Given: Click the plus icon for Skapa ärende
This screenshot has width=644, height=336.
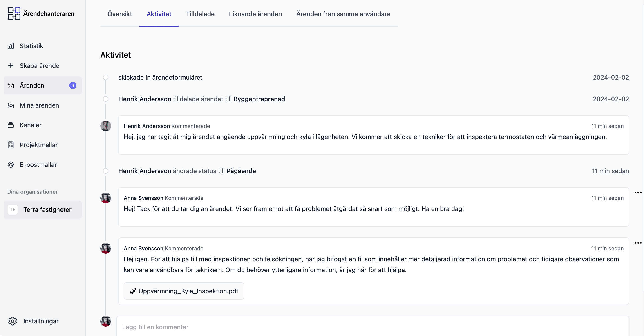Looking at the screenshot, I should pos(11,66).
